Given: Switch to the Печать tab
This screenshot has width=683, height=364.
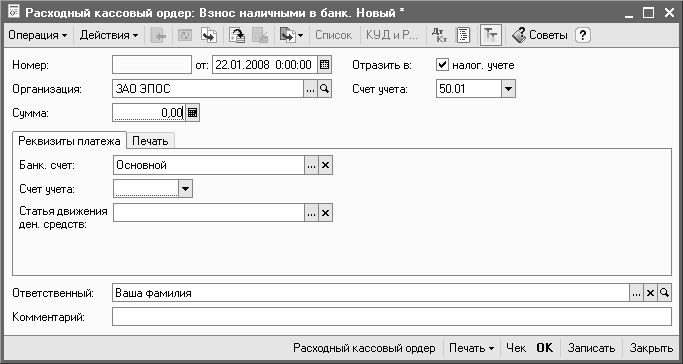Looking at the screenshot, I should (x=150, y=141).
